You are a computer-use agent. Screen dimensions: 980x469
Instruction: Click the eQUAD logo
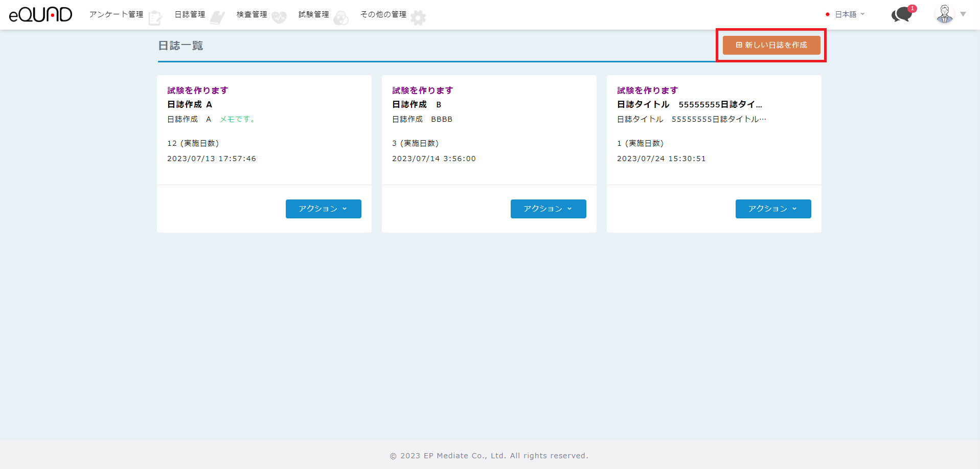[x=40, y=14]
